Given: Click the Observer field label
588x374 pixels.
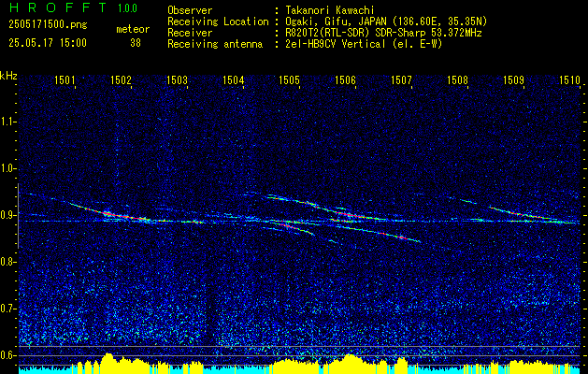Looking at the screenshot, I should pos(190,10).
